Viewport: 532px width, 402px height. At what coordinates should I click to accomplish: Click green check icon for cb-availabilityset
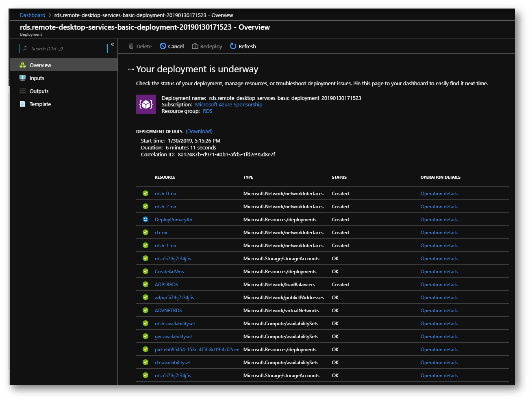145,362
